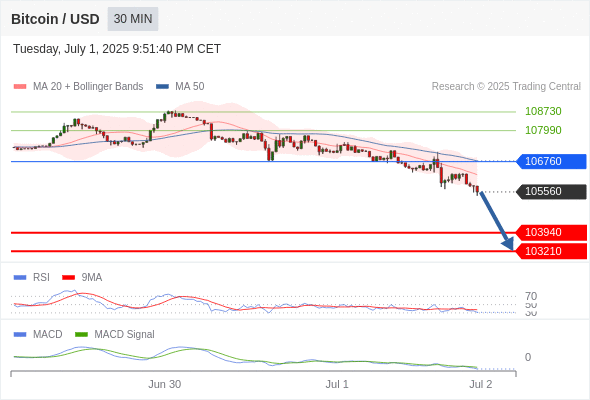Select the blue 106760 pivot price tag

click(x=551, y=161)
